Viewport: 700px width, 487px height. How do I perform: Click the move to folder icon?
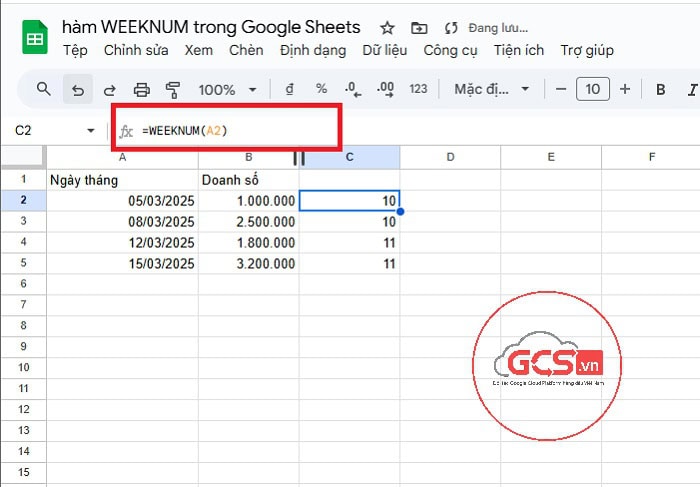pyautogui.click(x=419, y=28)
